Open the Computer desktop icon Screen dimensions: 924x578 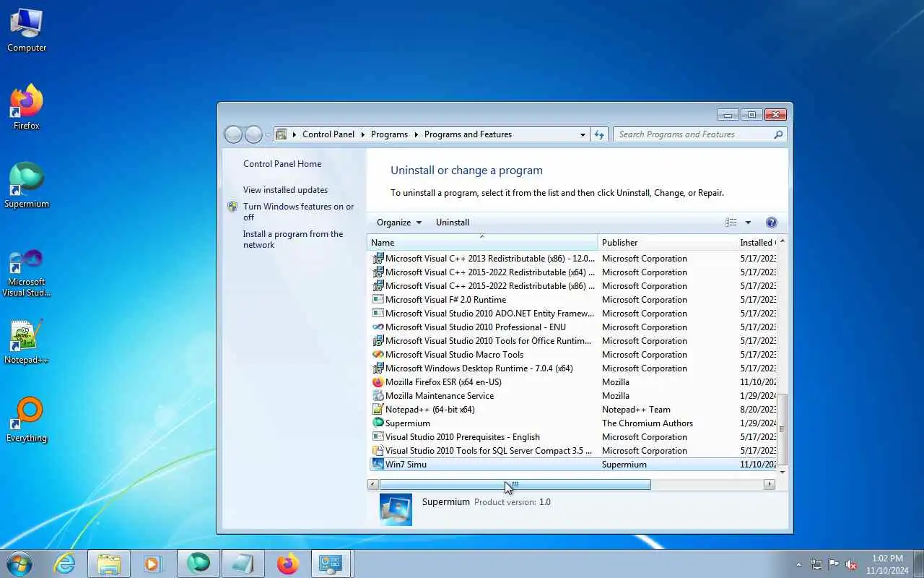27,30
